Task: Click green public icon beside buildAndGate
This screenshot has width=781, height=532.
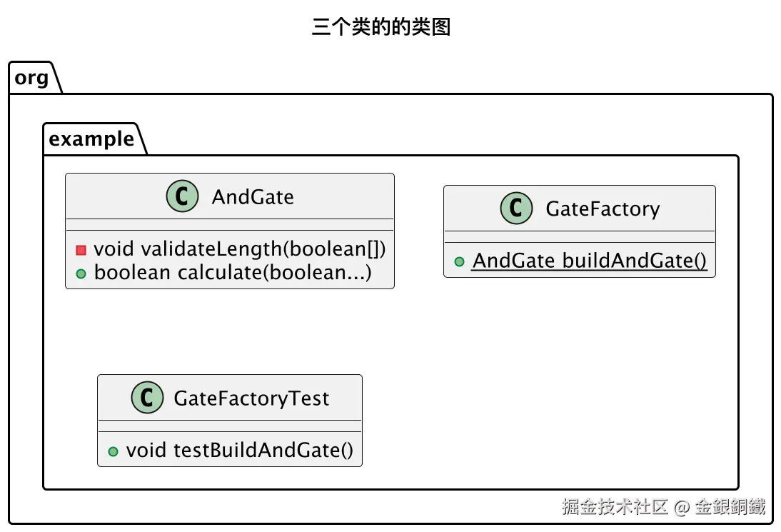Action: point(459,262)
